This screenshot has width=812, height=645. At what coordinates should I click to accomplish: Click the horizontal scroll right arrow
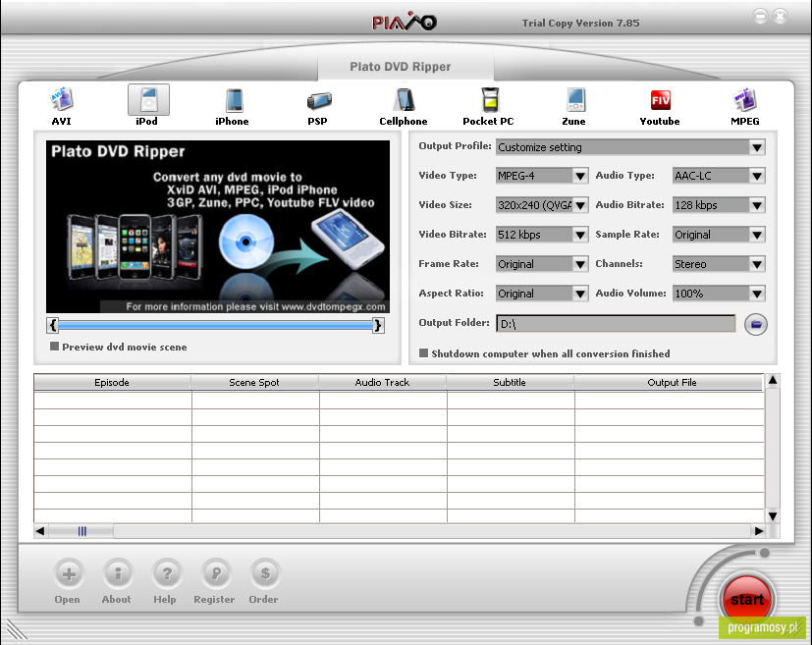pos(759,530)
